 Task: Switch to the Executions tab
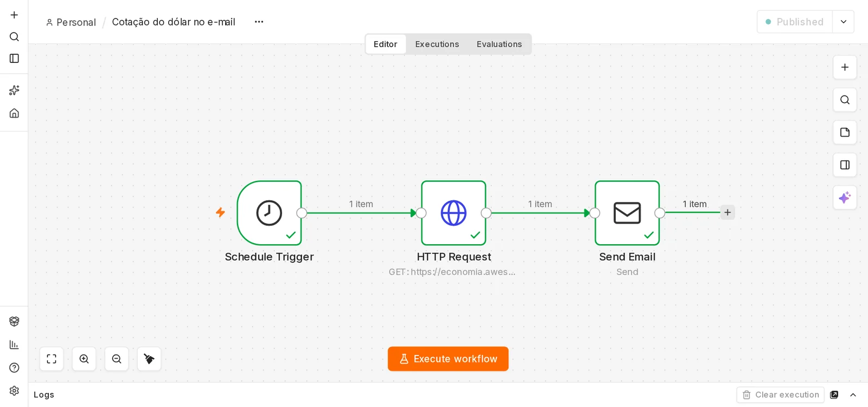(x=437, y=44)
